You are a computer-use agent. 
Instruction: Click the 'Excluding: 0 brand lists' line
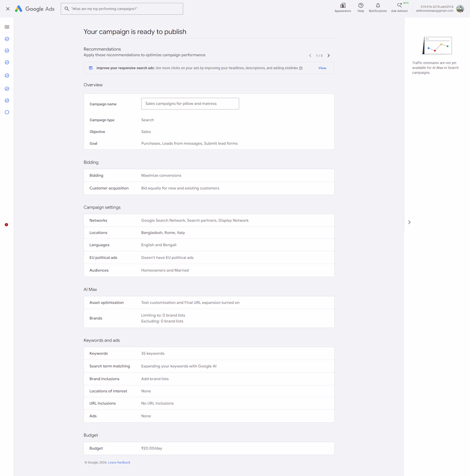coord(162,321)
